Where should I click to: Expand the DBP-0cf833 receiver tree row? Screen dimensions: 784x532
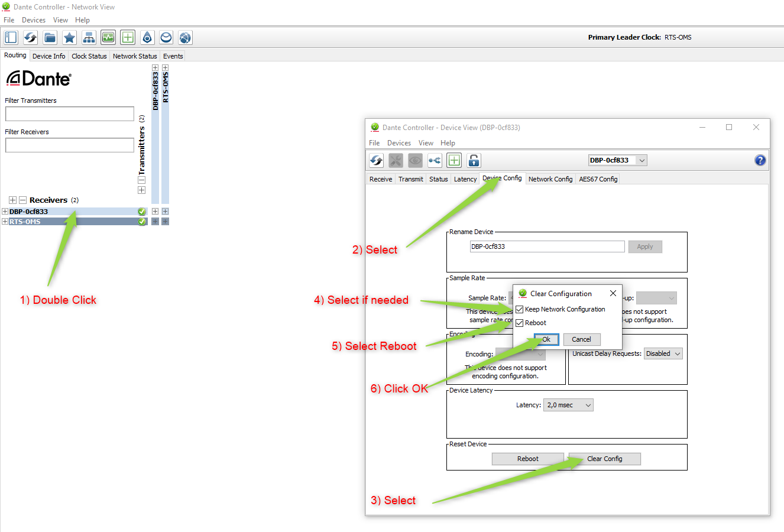5,212
